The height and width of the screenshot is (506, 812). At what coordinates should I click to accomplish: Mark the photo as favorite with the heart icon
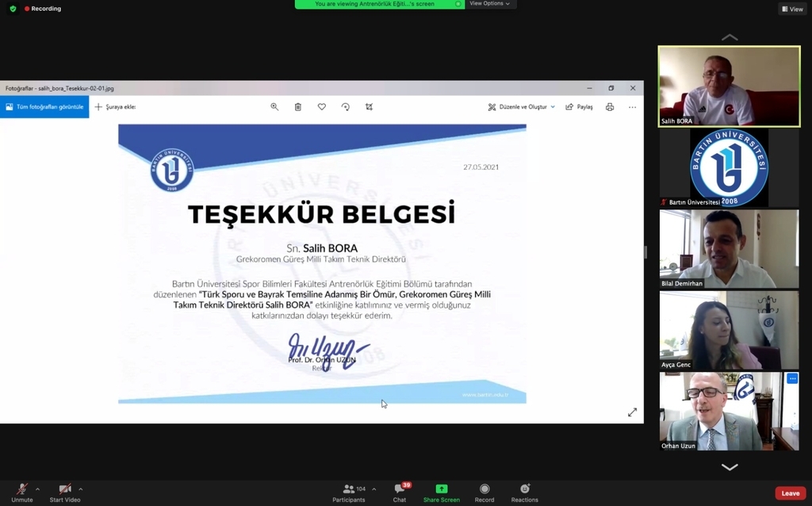(322, 107)
